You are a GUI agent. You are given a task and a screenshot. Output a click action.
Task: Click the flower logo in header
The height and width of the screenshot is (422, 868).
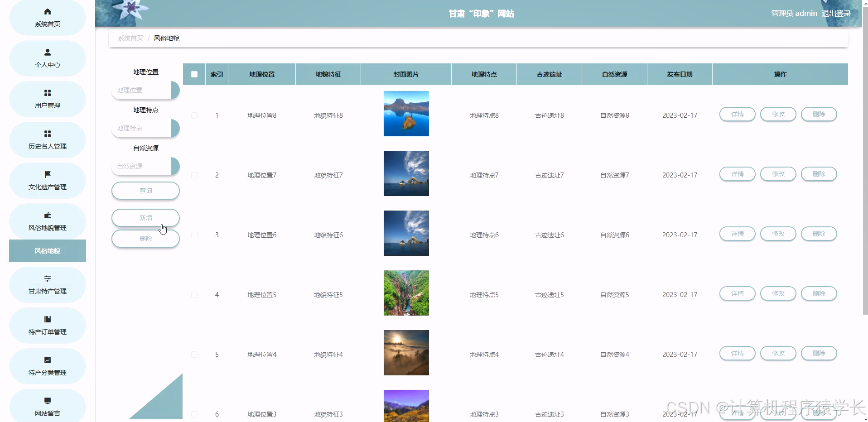point(130,10)
